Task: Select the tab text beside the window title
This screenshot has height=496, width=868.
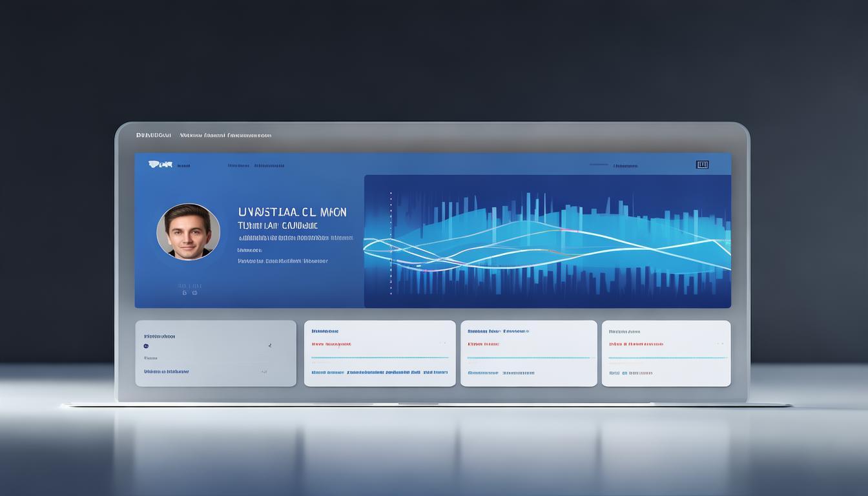Action: [225, 136]
